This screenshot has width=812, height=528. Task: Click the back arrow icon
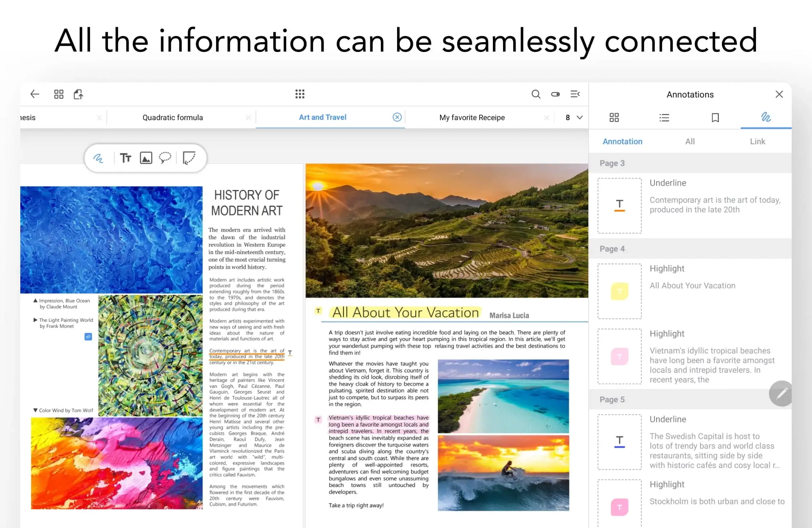coord(35,94)
